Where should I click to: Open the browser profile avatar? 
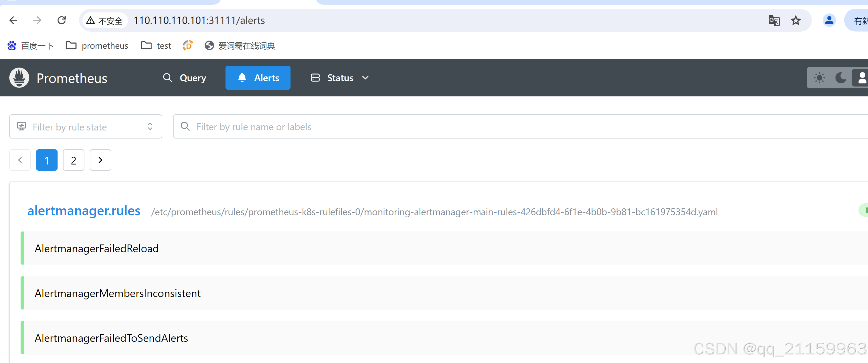click(x=829, y=21)
